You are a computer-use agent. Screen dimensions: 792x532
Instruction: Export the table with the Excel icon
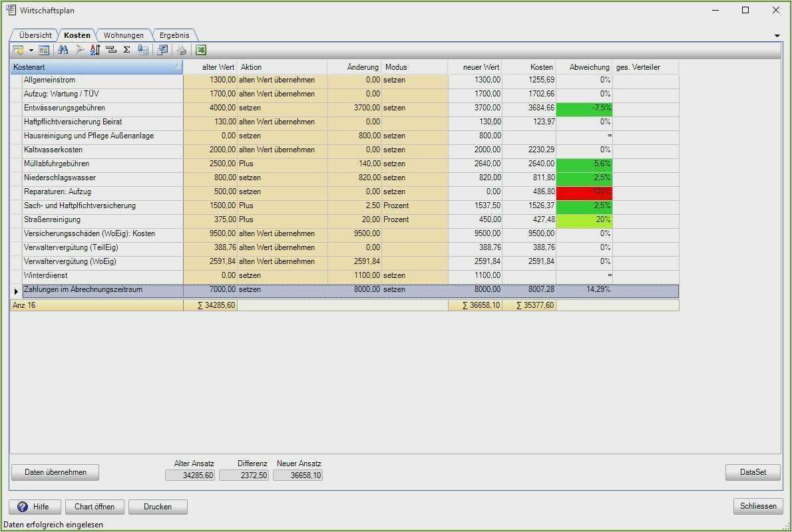point(201,50)
